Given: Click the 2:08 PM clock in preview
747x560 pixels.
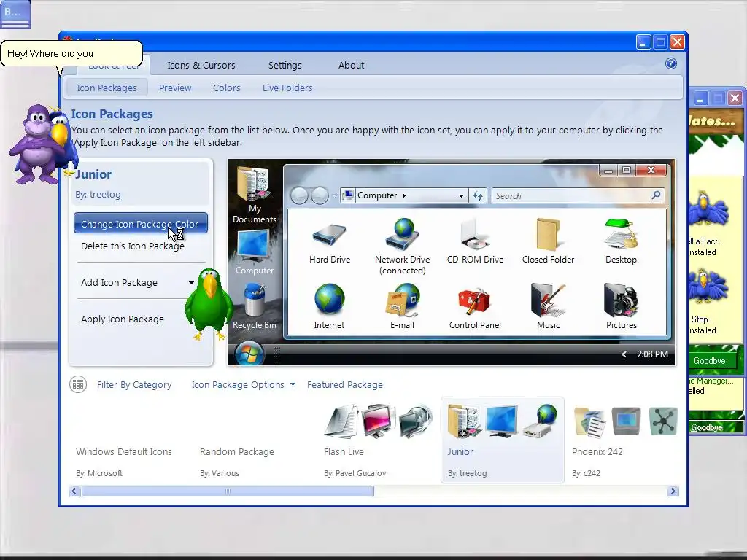Looking at the screenshot, I should 652,354.
